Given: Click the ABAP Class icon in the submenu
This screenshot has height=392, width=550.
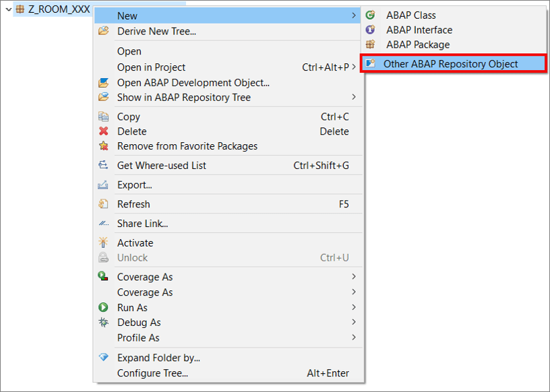Looking at the screenshot, I should pos(371,15).
